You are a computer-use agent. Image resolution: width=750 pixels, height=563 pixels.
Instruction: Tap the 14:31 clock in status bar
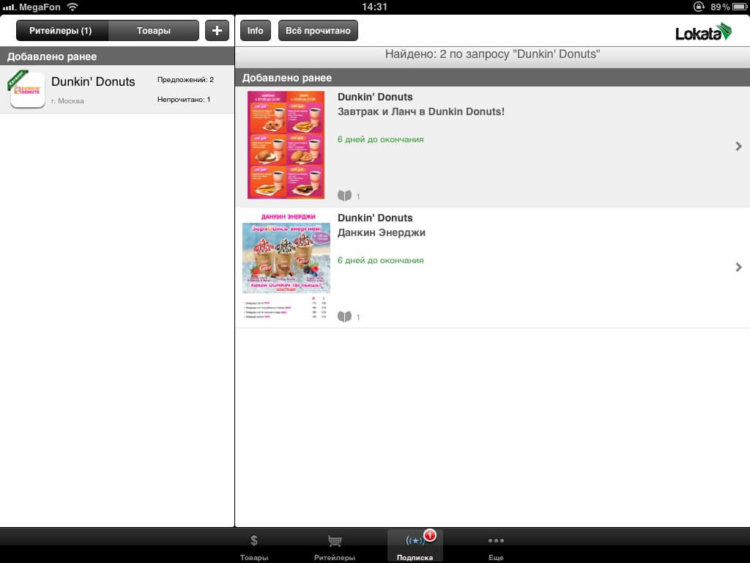[x=375, y=7]
